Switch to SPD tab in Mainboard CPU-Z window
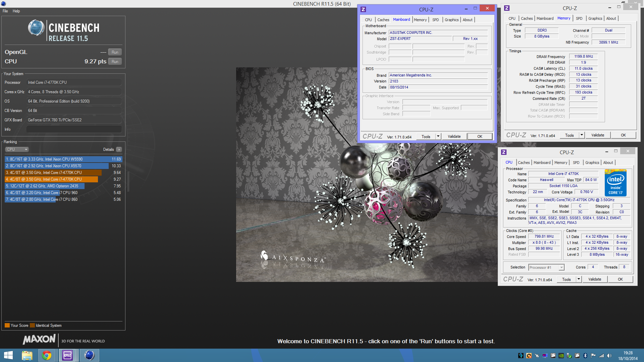Viewport: 644px width, 362px height. click(435, 20)
